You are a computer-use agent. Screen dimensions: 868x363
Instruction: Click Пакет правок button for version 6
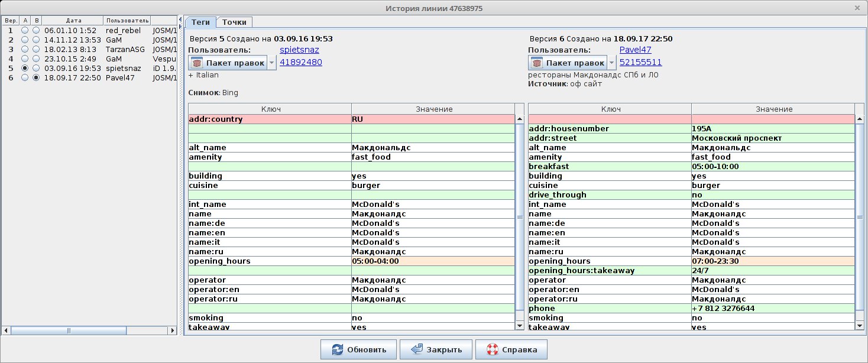click(568, 63)
